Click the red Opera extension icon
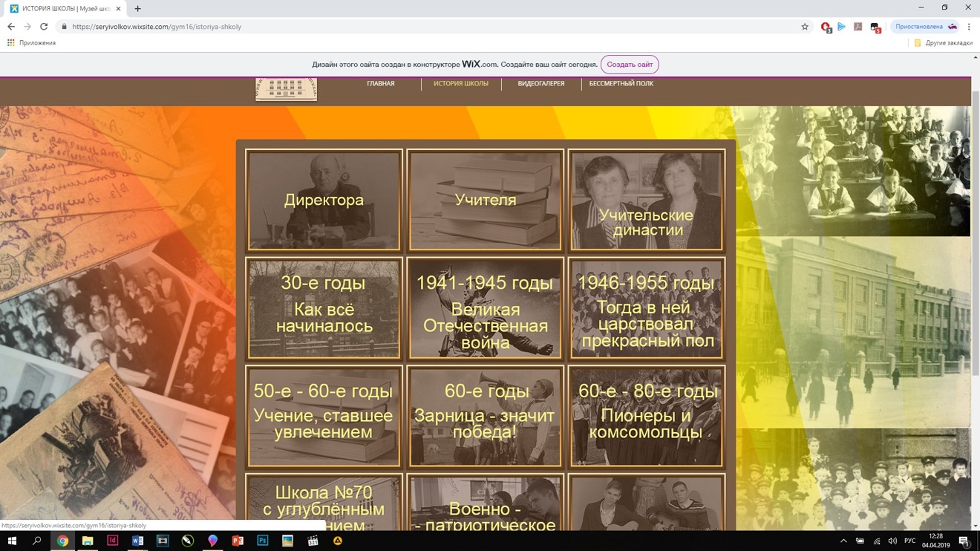This screenshot has width=980, height=551. (826, 27)
